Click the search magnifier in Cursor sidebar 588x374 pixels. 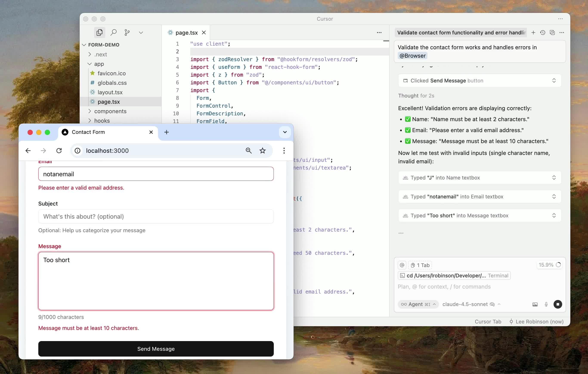(x=113, y=32)
